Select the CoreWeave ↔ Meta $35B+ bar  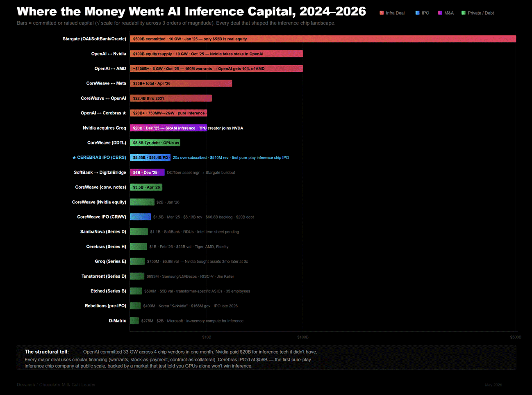click(181, 83)
